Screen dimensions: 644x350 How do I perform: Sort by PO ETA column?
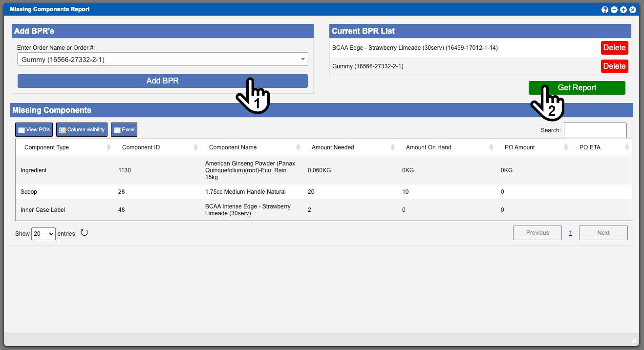pos(601,147)
